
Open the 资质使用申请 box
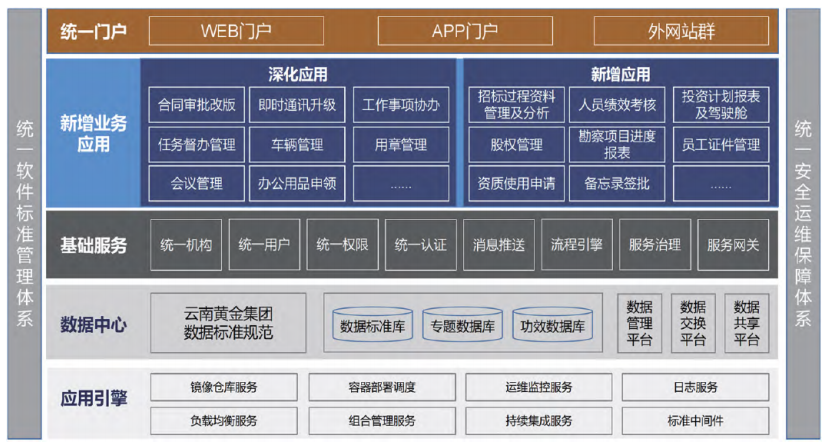(516, 183)
